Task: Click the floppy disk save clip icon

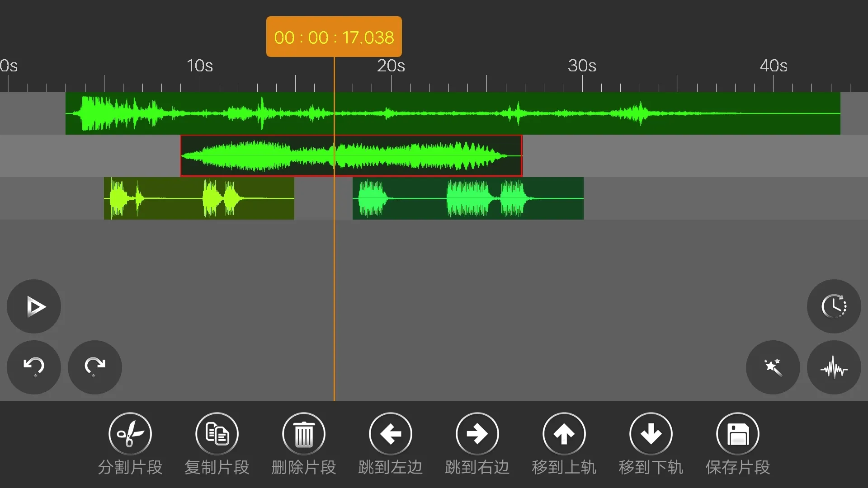Action: [738, 434]
